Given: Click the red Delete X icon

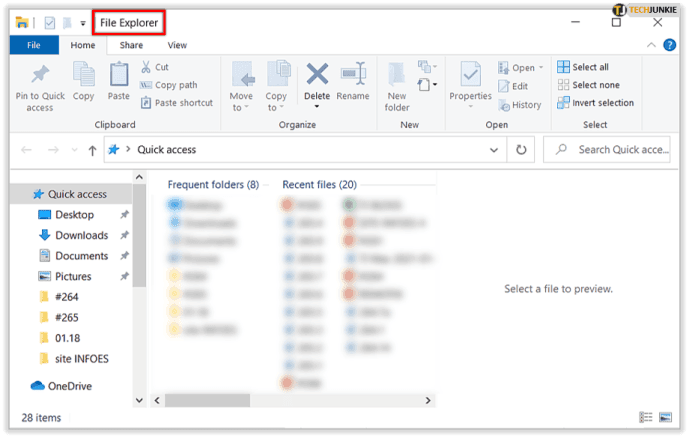Looking at the screenshot, I should [317, 74].
